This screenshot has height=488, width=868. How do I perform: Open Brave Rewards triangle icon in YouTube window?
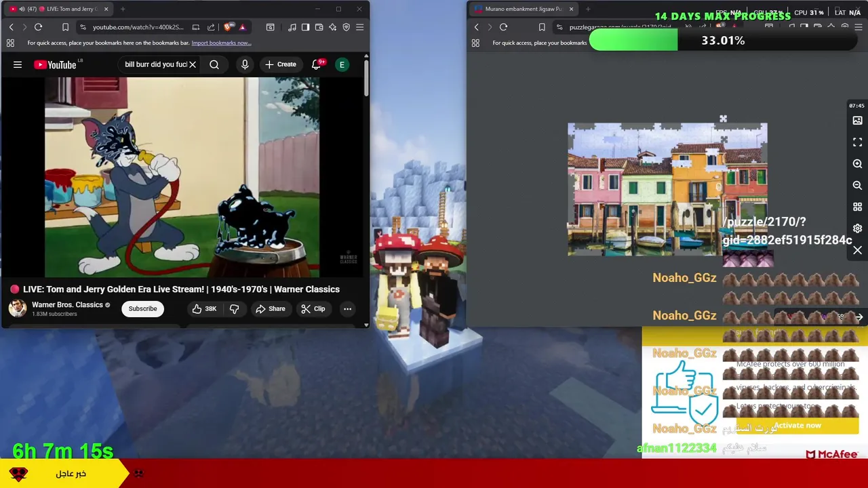pyautogui.click(x=242, y=27)
